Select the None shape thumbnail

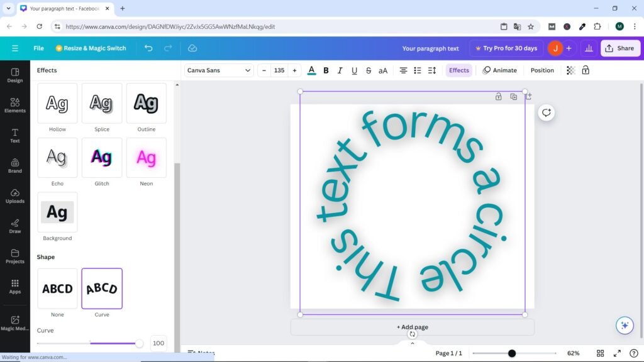tap(57, 289)
